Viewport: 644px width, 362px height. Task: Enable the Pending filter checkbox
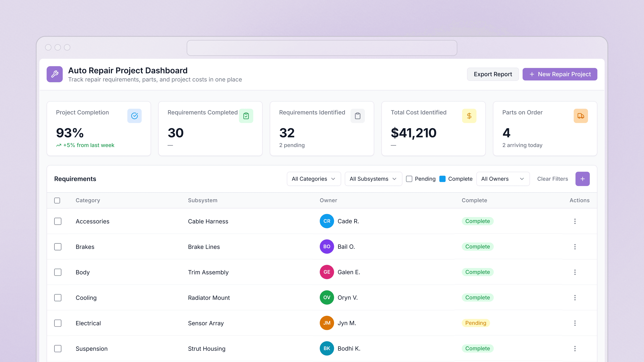coord(409,179)
